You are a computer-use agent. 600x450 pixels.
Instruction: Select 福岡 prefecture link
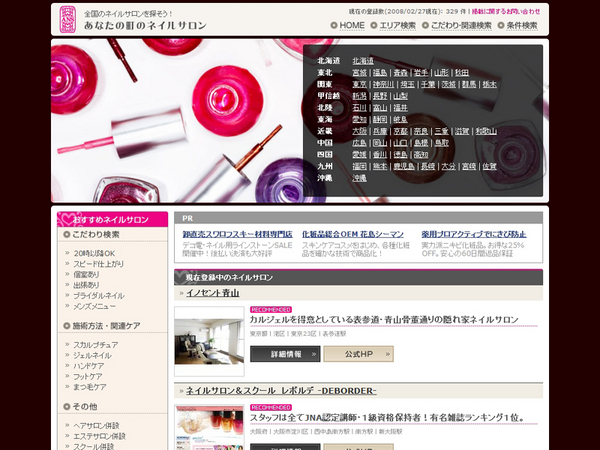click(x=359, y=166)
